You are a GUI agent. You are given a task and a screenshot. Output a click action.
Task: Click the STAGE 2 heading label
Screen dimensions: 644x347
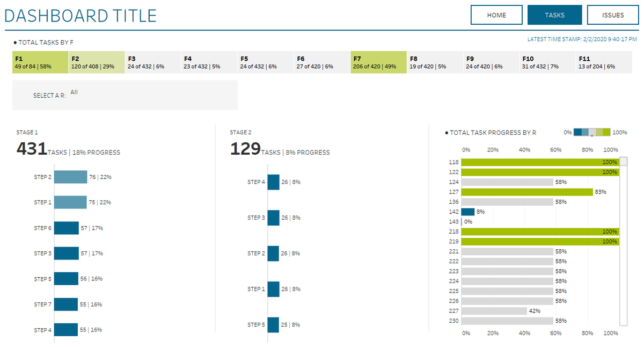coord(240,132)
